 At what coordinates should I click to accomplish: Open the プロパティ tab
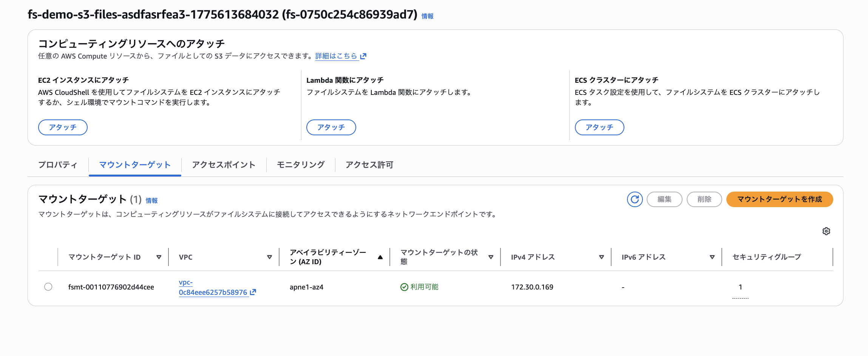click(x=58, y=165)
